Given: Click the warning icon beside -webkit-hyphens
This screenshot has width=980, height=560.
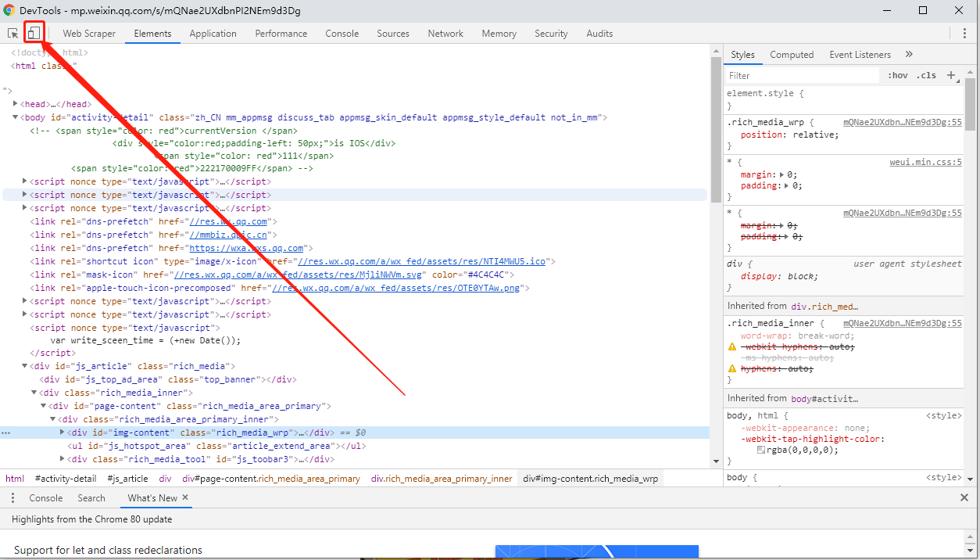Looking at the screenshot, I should pos(732,346).
